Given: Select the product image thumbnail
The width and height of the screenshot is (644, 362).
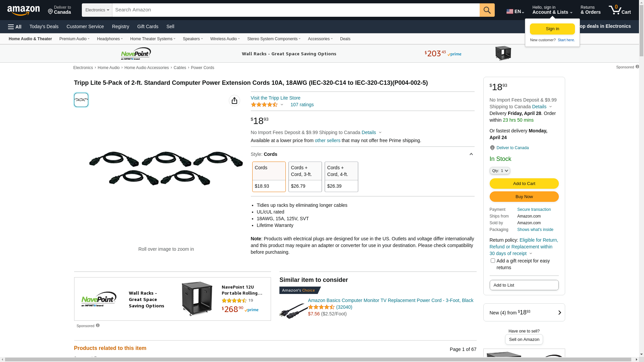Looking at the screenshot, I should (81, 100).
